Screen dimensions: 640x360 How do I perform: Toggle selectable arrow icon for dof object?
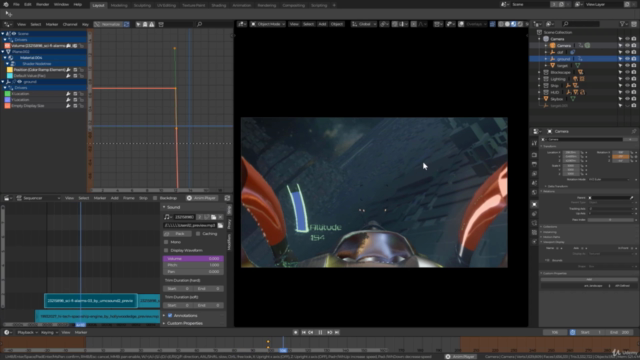(620, 52)
